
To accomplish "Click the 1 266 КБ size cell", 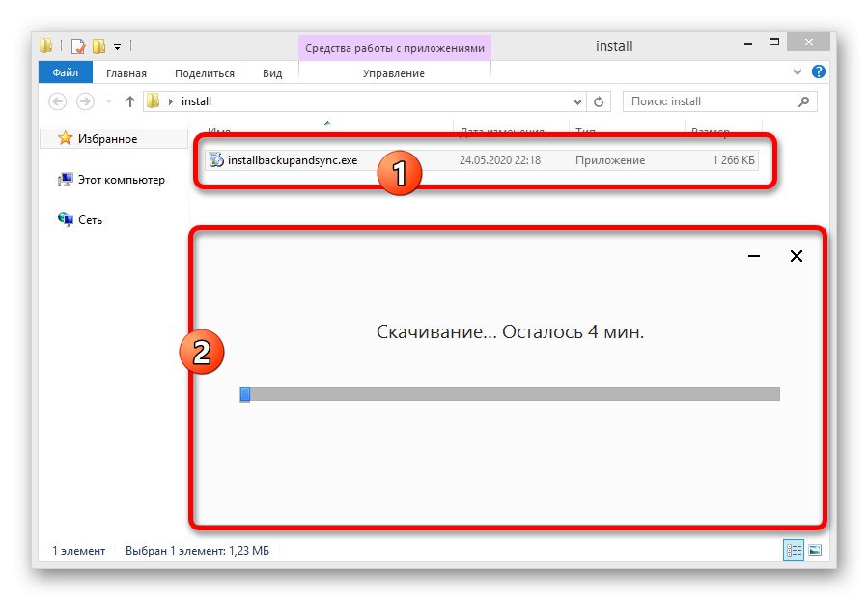I will click(734, 160).
